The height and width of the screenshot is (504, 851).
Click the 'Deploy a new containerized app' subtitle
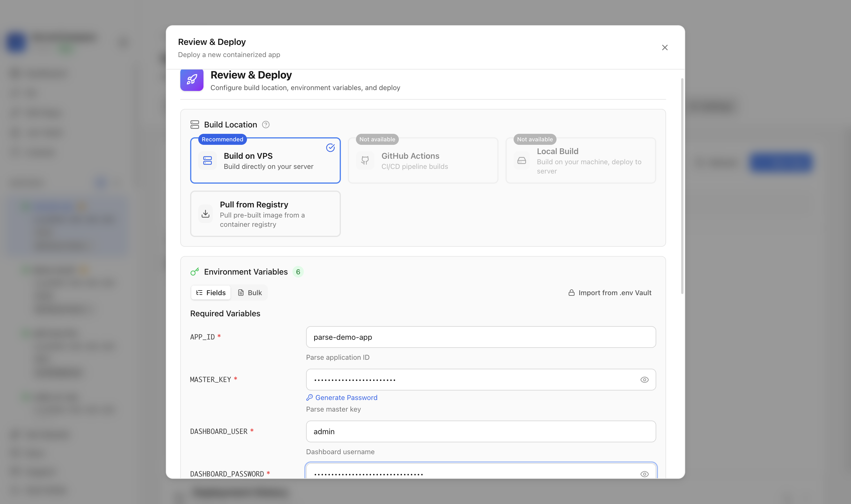click(x=229, y=55)
